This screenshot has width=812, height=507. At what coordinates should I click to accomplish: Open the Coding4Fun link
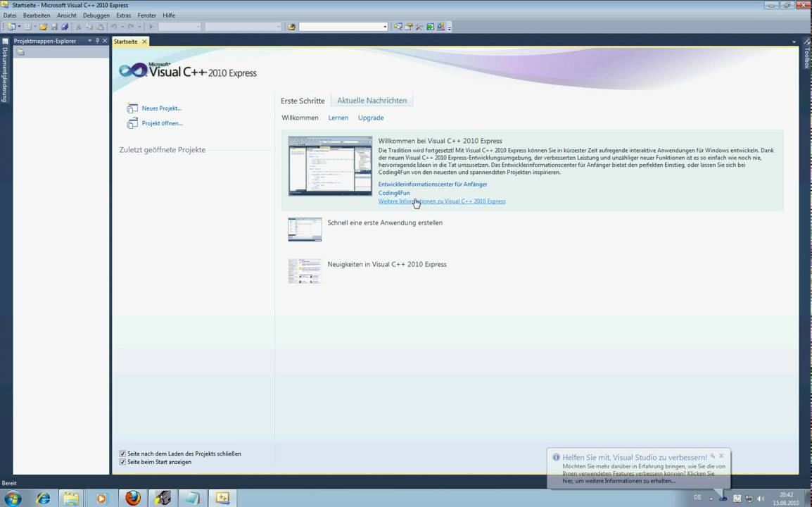click(x=393, y=193)
